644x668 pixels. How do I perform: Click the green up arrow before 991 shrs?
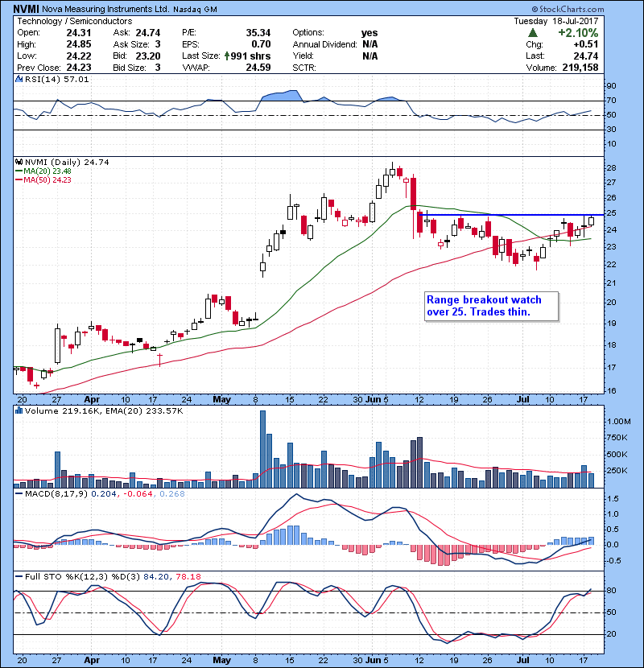pyautogui.click(x=227, y=56)
